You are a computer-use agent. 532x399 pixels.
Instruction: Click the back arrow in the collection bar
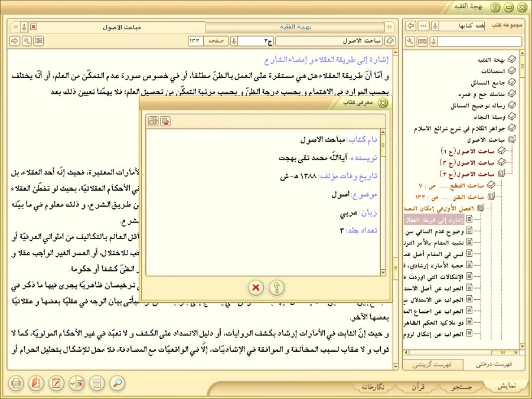point(411,26)
